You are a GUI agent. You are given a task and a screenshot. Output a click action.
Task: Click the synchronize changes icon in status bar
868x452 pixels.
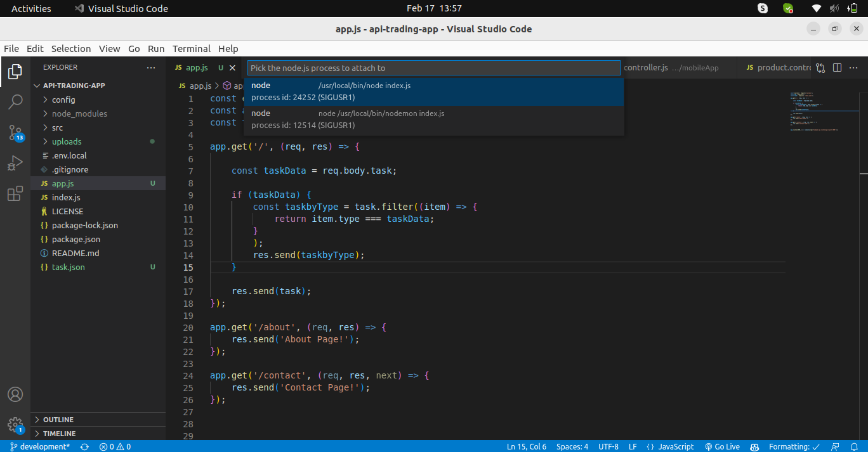coord(84,446)
